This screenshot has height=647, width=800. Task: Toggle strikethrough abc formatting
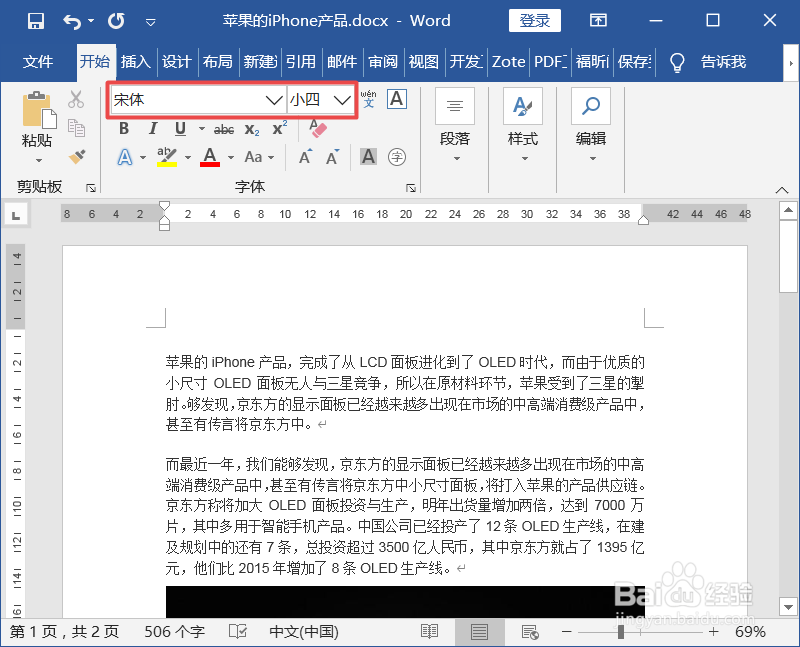coord(224,130)
